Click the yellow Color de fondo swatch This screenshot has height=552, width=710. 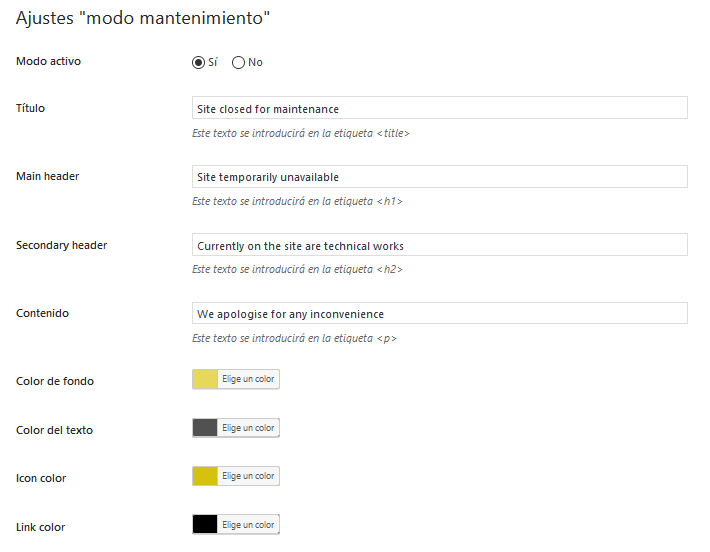coord(205,379)
